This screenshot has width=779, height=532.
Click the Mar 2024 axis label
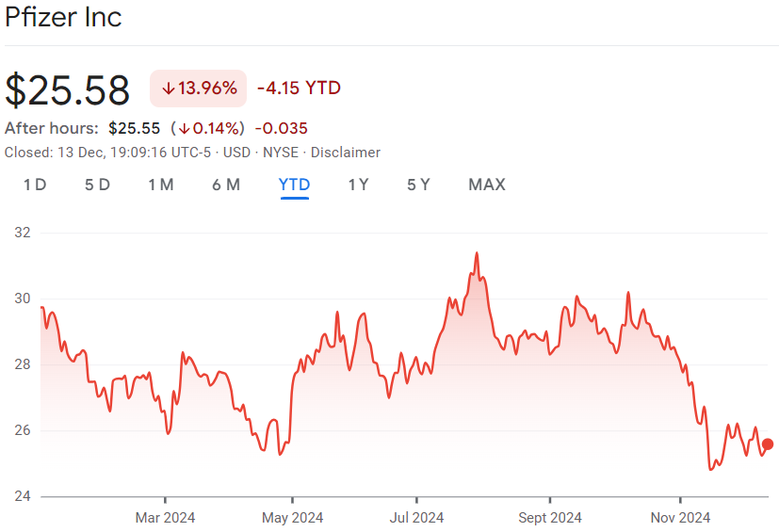(165, 518)
